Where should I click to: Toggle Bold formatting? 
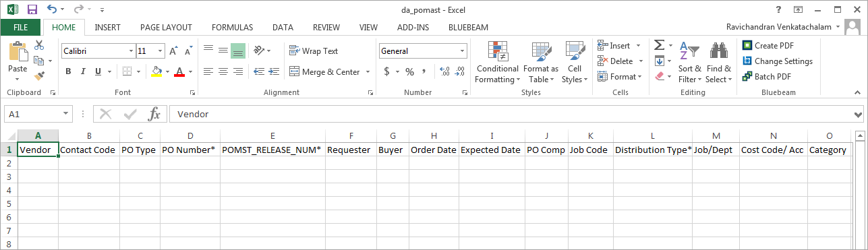pos(68,71)
